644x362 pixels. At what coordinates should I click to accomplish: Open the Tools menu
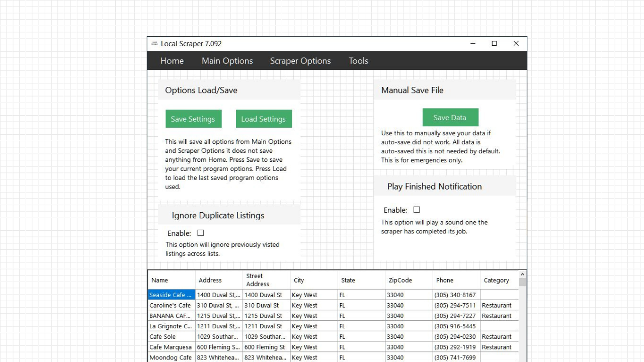[358, 60]
